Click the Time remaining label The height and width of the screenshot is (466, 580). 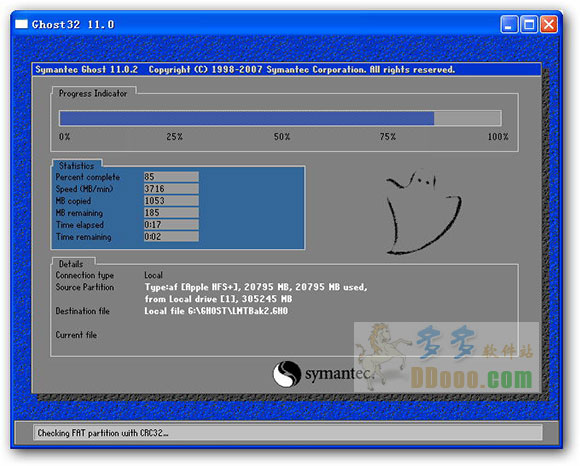pyautogui.click(x=84, y=237)
